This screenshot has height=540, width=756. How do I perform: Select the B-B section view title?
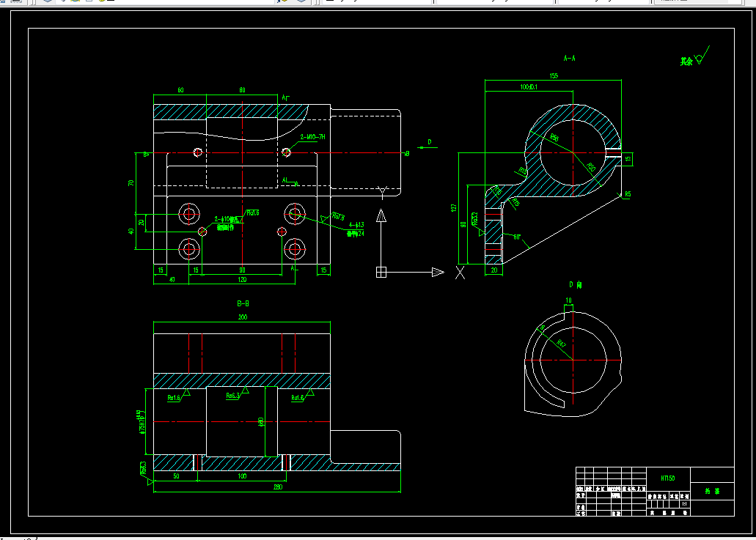coord(243,303)
